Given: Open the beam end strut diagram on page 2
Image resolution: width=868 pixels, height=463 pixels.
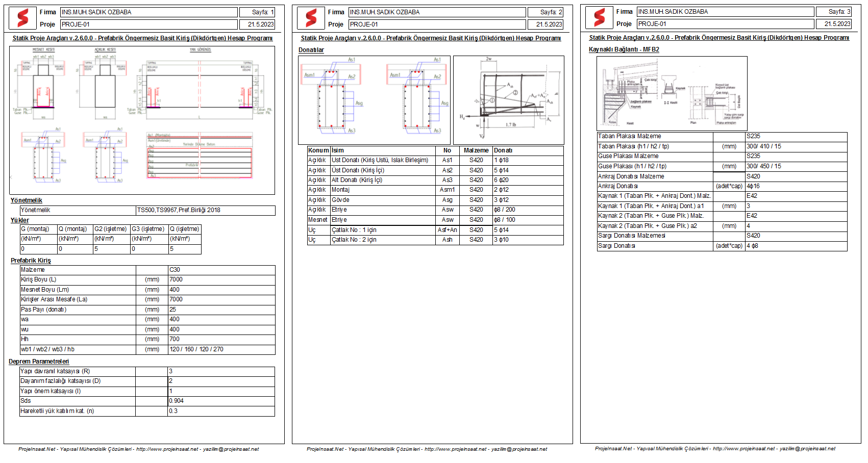Looking at the screenshot, I should click(x=509, y=100).
